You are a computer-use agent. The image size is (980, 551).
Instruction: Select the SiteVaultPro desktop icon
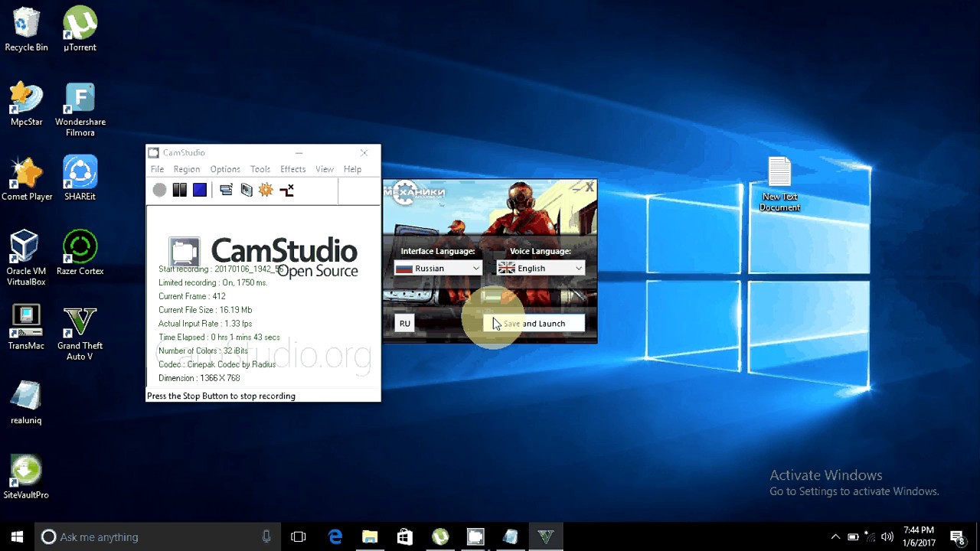[x=26, y=478]
